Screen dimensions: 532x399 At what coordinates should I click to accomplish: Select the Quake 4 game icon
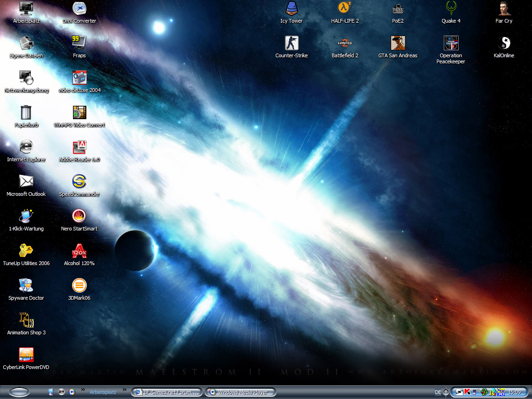point(451,12)
